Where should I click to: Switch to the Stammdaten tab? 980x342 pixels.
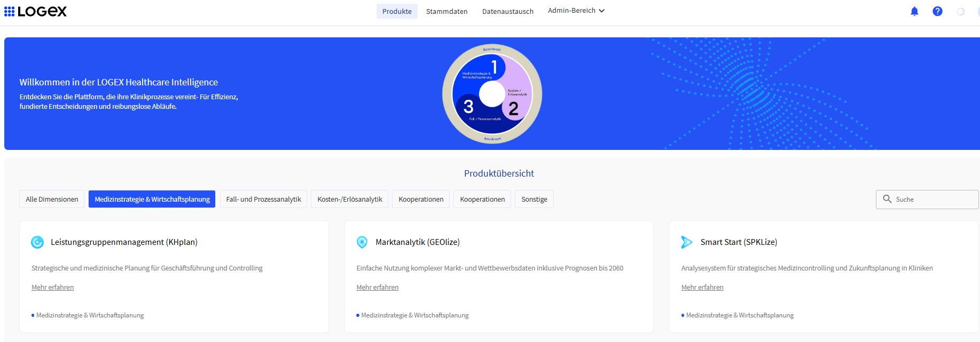pyautogui.click(x=446, y=11)
